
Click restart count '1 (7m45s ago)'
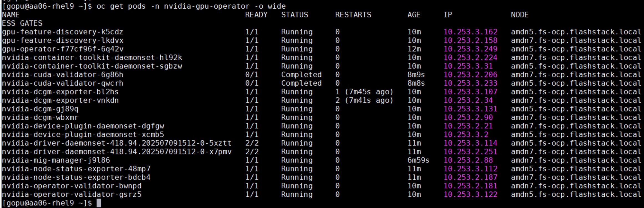tap(364, 92)
